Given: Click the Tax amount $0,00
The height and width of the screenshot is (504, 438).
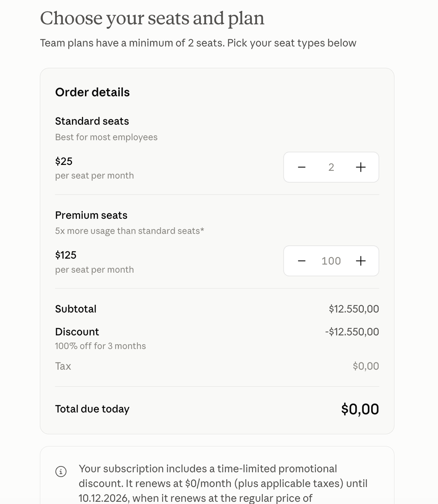Looking at the screenshot, I should point(366,366).
